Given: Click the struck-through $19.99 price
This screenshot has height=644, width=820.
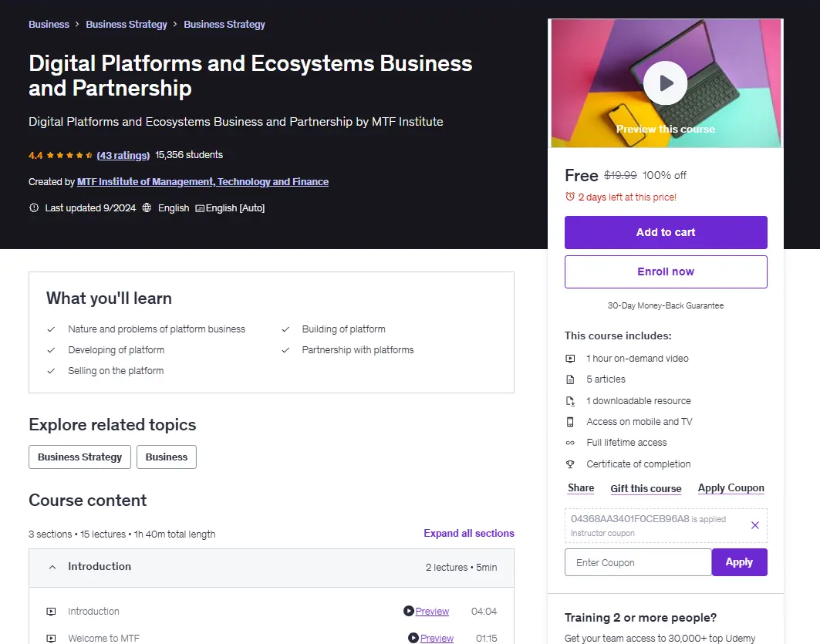Looking at the screenshot, I should 620,175.
